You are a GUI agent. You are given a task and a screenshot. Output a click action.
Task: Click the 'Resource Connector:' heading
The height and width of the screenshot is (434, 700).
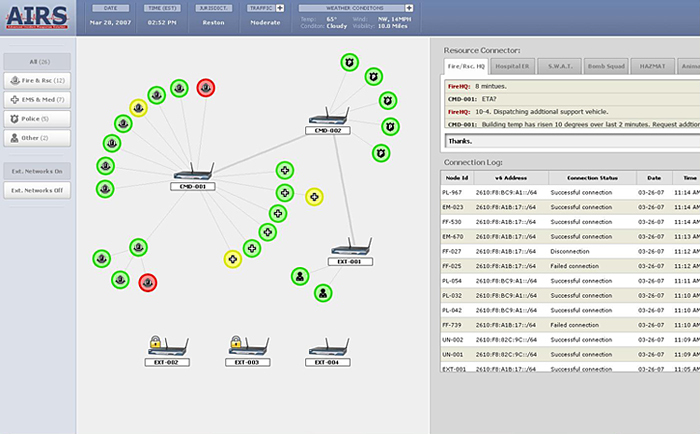pyautogui.click(x=482, y=50)
